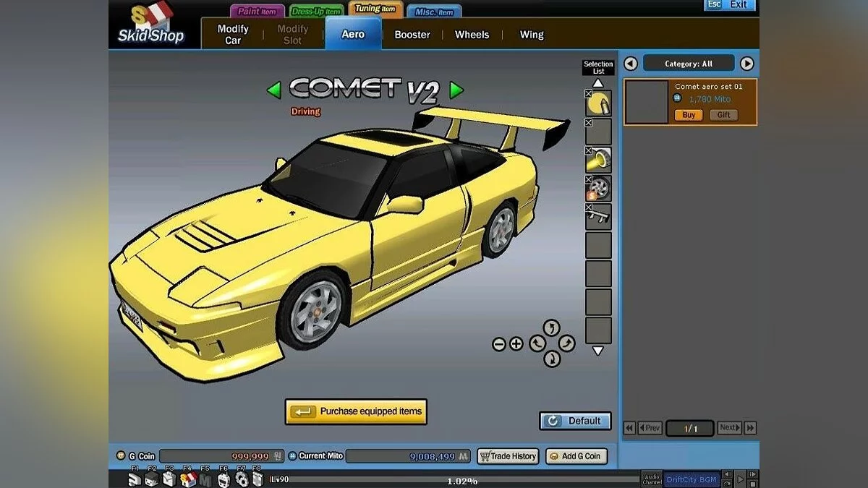
Task: Select the Tuning Item category tab
Action: point(375,9)
